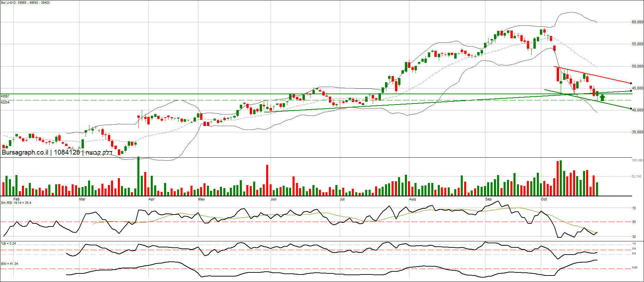The image size is (644, 282).
Task: Click the Feb month label
Action: coord(16,199)
